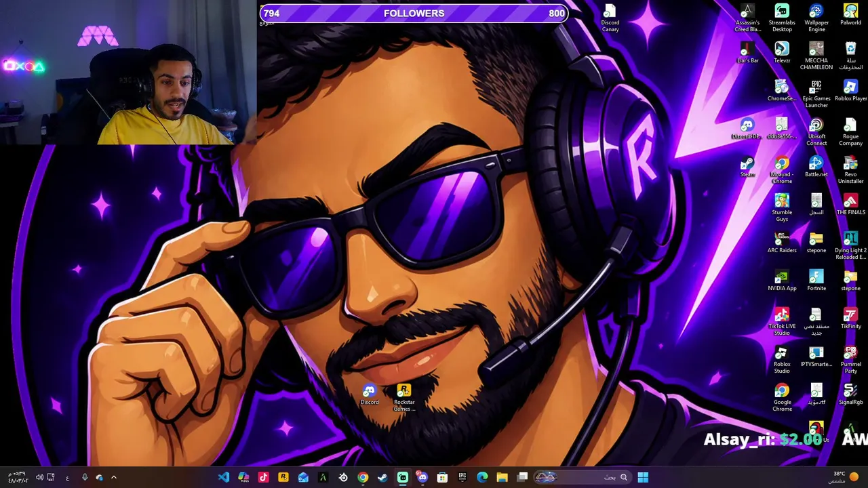Select THE FINALS desktop shortcut
The width and height of the screenshot is (868, 488).
coord(850,205)
